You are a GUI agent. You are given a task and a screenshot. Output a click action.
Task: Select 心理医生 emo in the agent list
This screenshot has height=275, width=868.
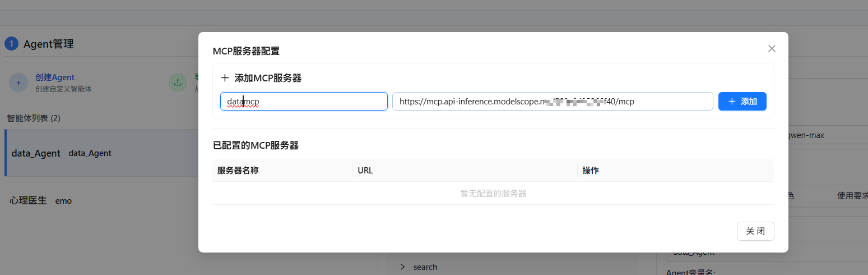click(x=102, y=200)
